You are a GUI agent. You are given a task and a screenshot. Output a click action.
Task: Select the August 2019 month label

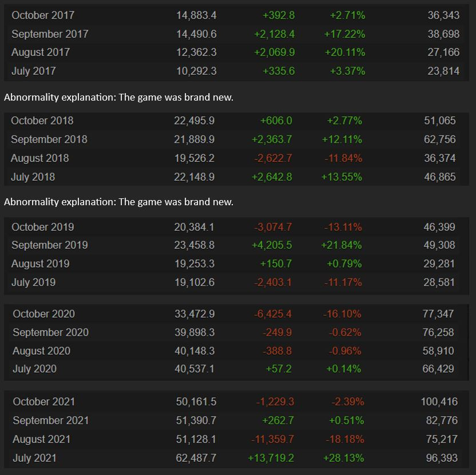[x=41, y=264]
